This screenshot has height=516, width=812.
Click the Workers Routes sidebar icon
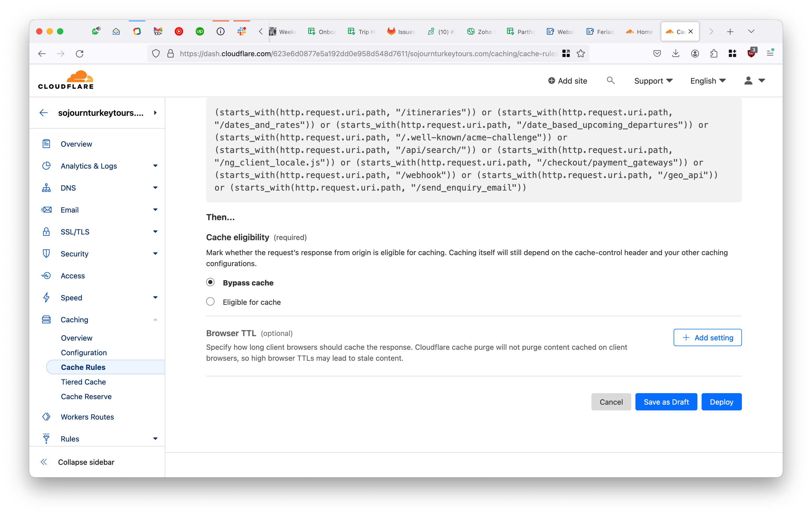click(46, 417)
